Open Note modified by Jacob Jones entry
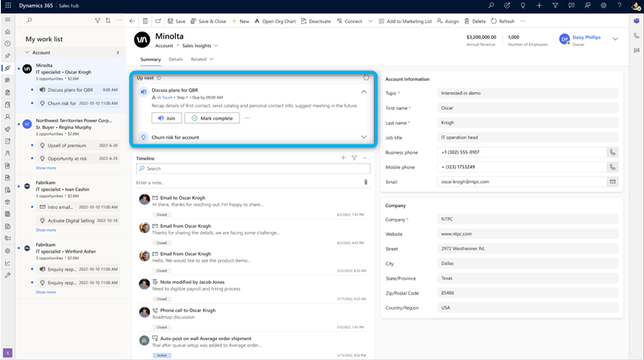Viewport: 644px width, 360px height. (192, 282)
